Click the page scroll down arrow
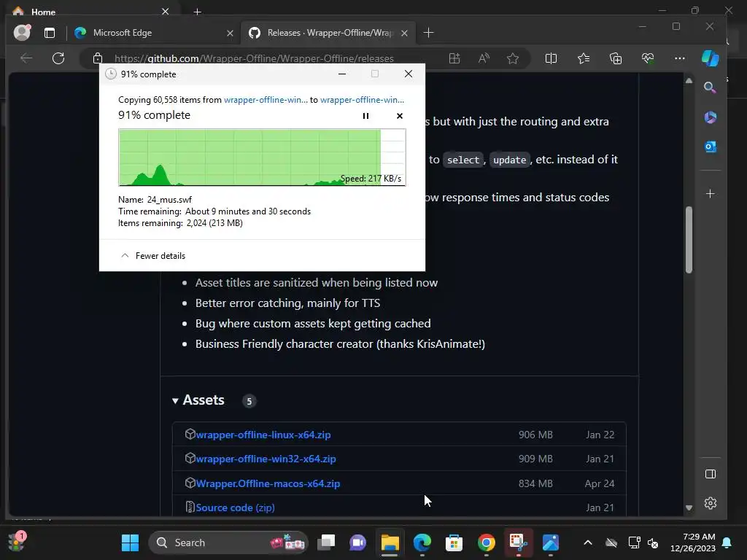747x560 pixels. 689,507
